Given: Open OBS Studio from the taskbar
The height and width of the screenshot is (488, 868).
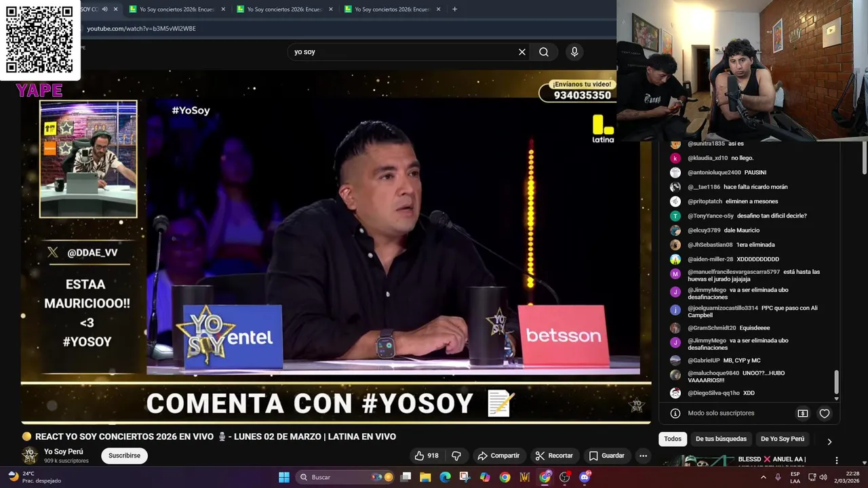Looking at the screenshot, I should point(565,477).
